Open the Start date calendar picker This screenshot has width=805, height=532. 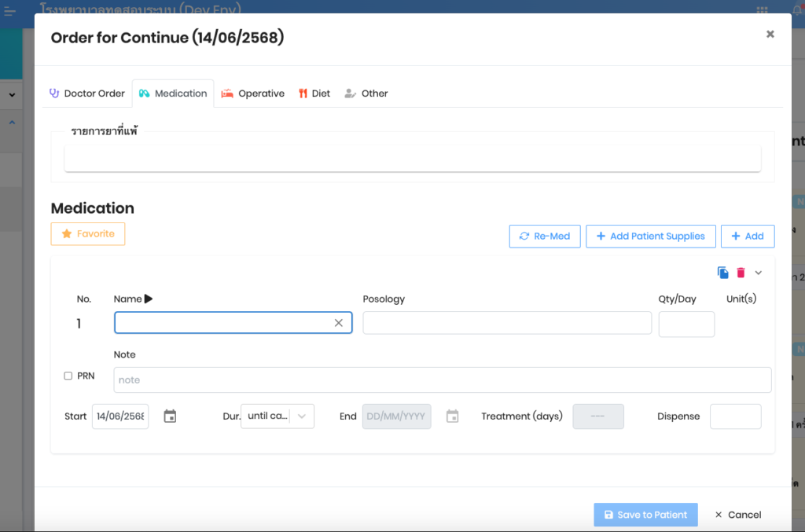click(x=170, y=416)
